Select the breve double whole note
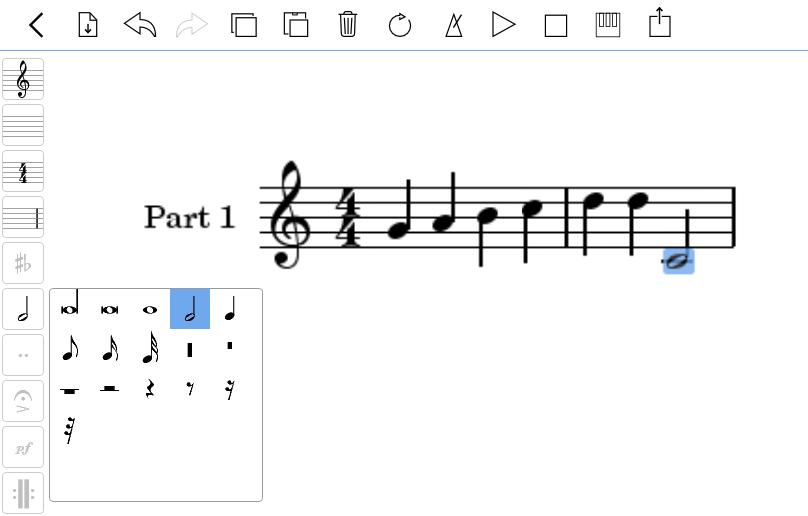The height and width of the screenshot is (516, 808). (110, 308)
